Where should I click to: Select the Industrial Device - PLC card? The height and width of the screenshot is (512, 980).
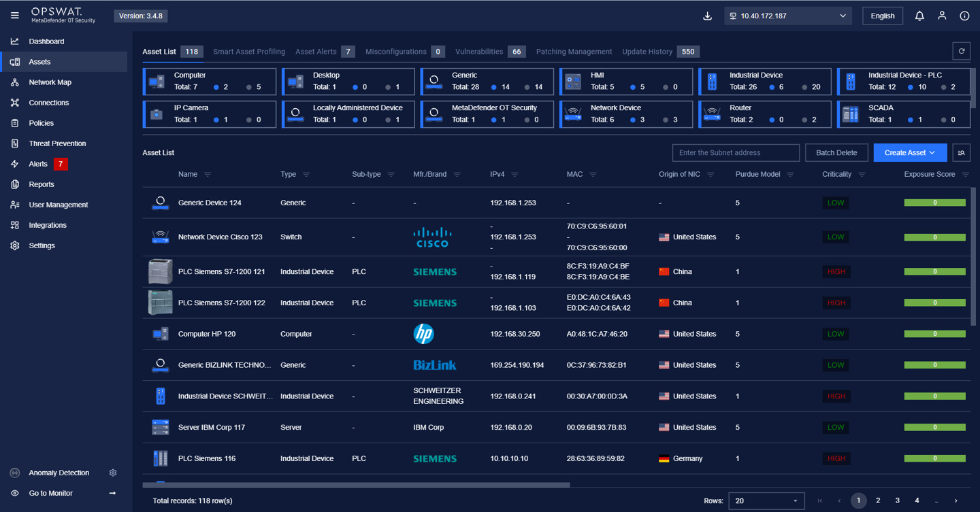coord(904,81)
